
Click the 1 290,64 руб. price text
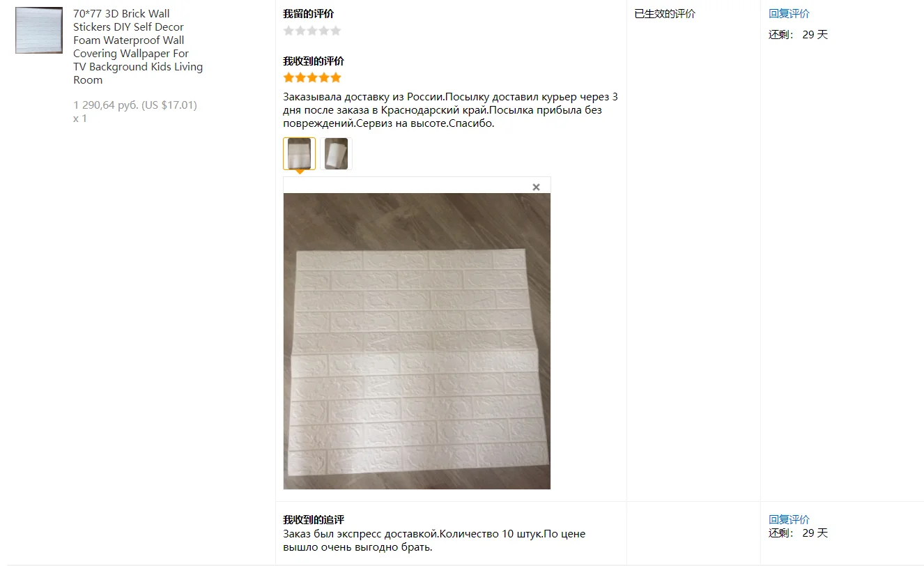coord(106,105)
